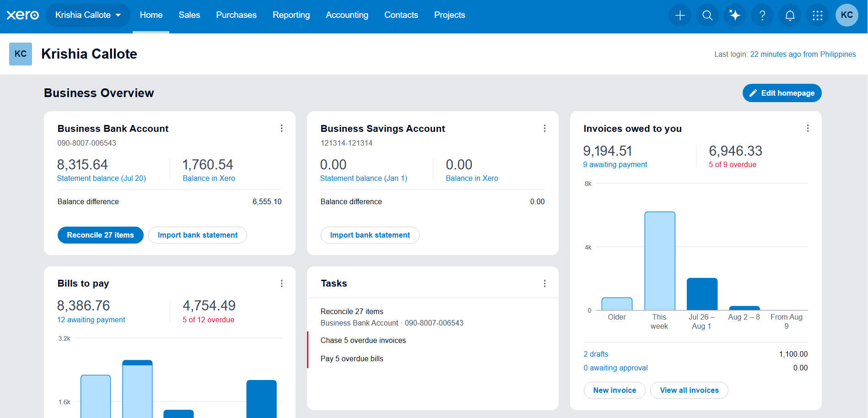
Task: Import bank statement for Business Bank Account
Action: coord(198,235)
